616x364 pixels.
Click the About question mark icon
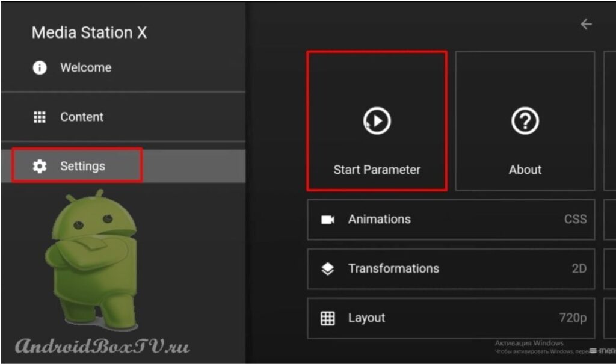(525, 121)
